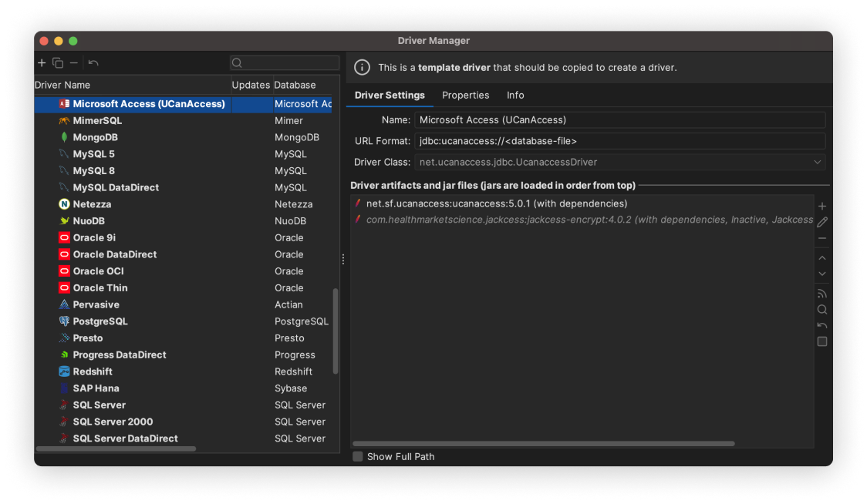Click the Netezza N icon

(x=64, y=204)
